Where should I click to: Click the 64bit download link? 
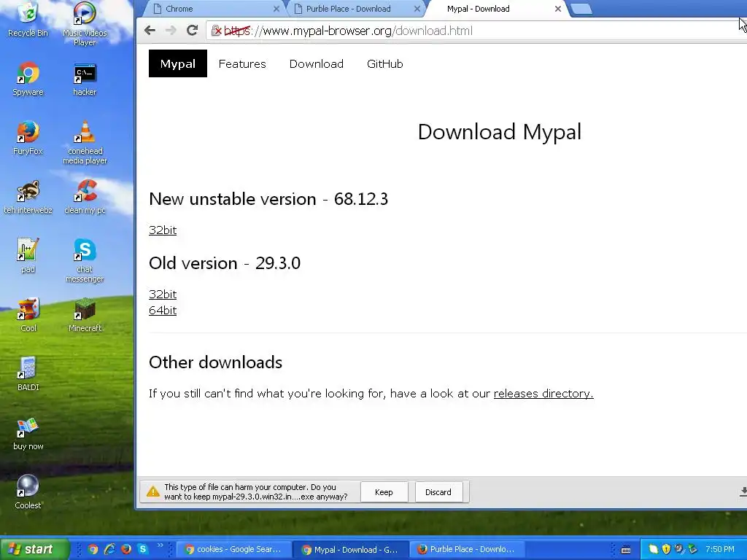click(163, 311)
